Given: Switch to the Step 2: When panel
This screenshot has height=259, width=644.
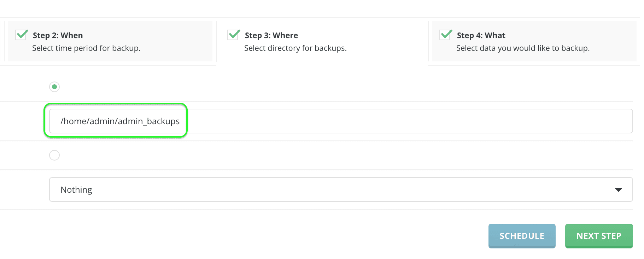Looking at the screenshot, I should (x=58, y=35).
